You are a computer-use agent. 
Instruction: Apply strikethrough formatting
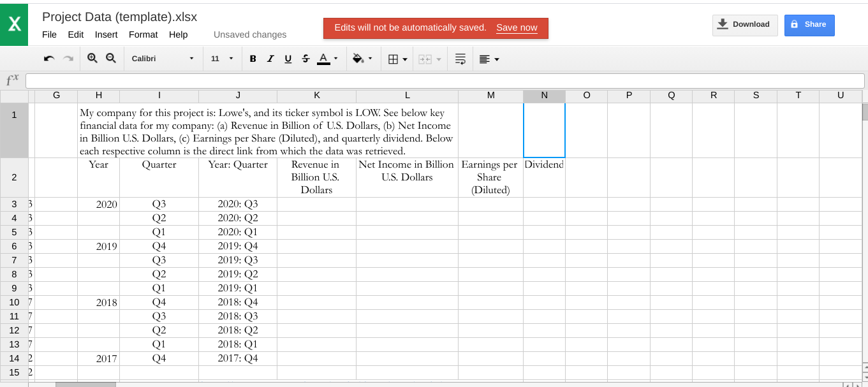(305, 59)
